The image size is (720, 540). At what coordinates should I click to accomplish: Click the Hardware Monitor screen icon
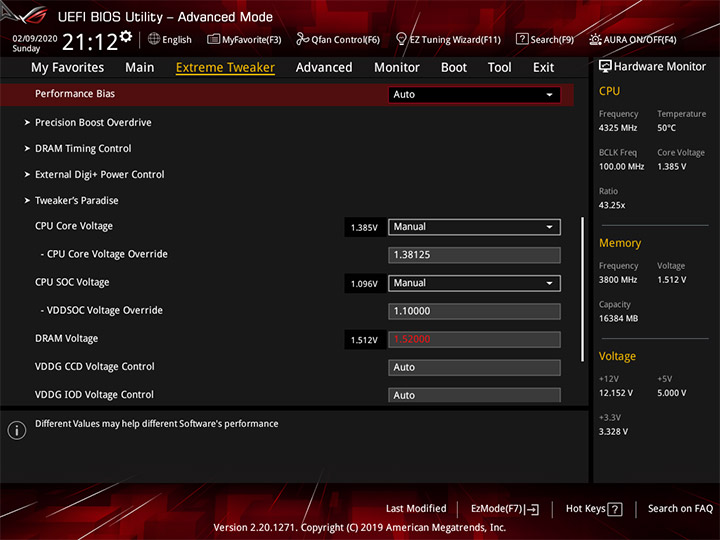[x=605, y=67]
